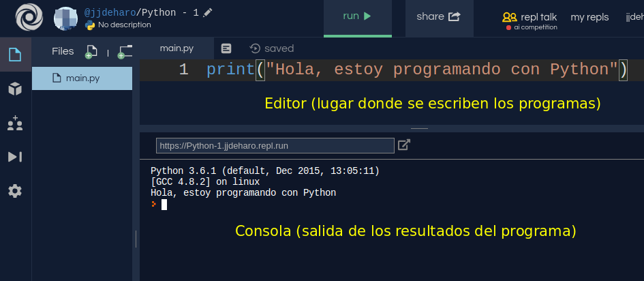Click the share button
The height and width of the screenshot is (281, 644).
pos(439,17)
